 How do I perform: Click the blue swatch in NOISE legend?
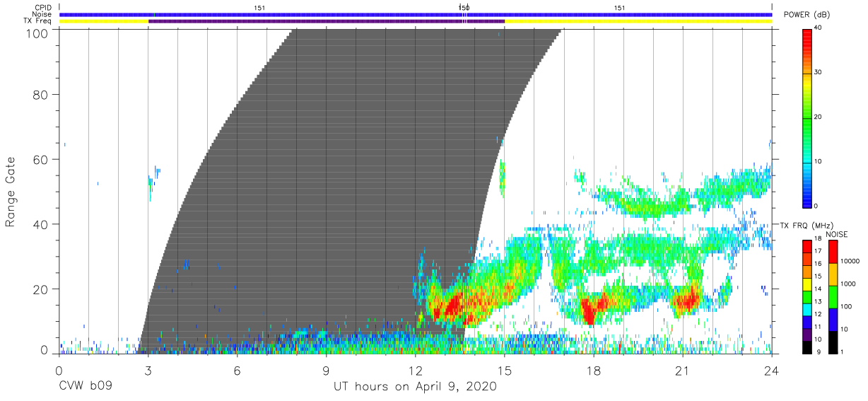point(833,318)
